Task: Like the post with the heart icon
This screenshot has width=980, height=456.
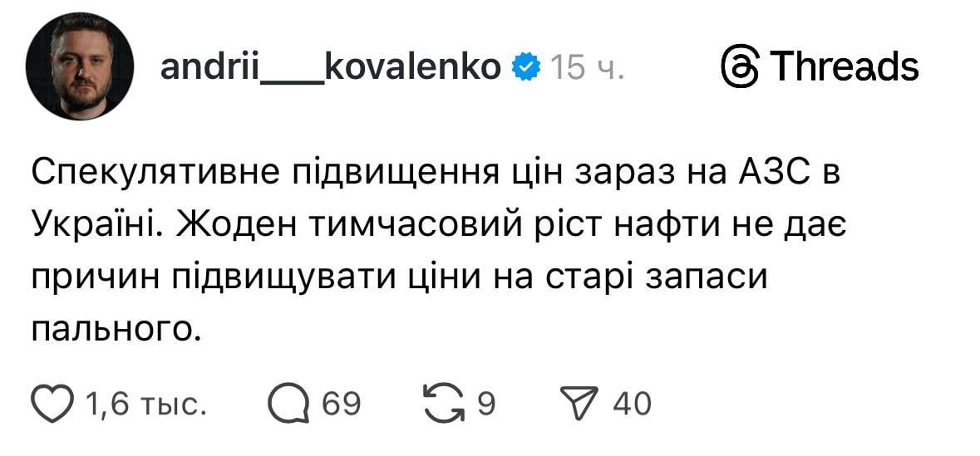Action: (53, 405)
